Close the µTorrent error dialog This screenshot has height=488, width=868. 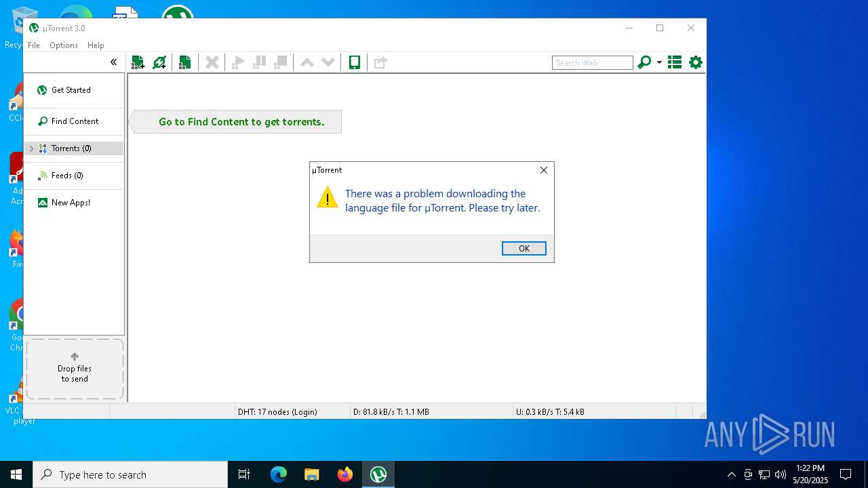coord(543,170)
